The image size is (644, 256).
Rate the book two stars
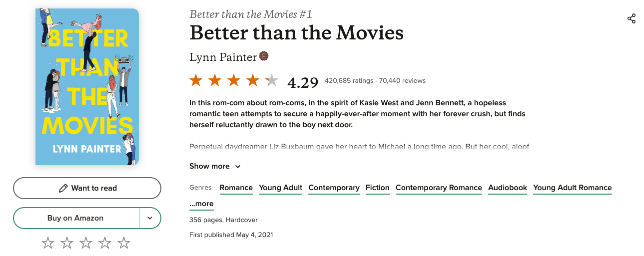67,243
